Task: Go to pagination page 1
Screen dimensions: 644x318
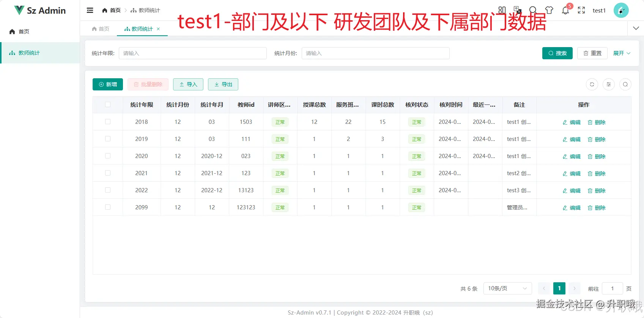Action: [x=559, y=288]
